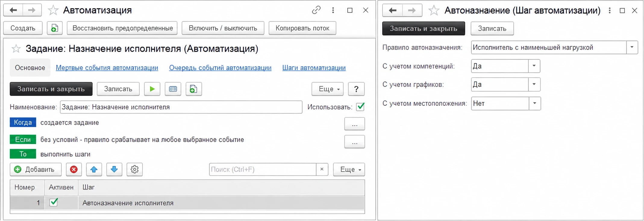Click the Создать button
This screenshot has width=644, height=221.
click(23, 28)
